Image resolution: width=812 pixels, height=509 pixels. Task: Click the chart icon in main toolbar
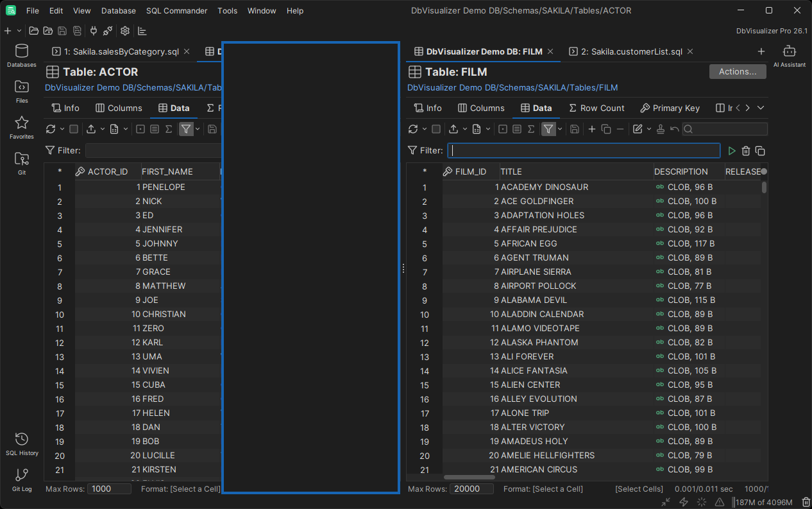(x=142, y=31)
